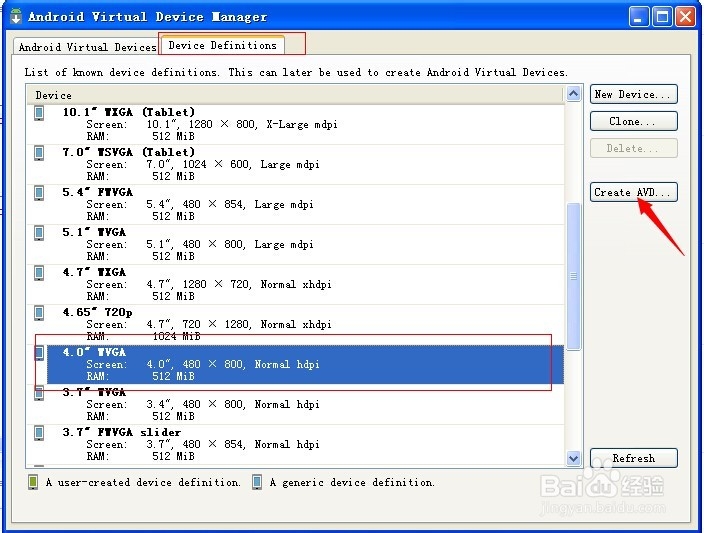This screenshot has height=533, width=704.
Task: Minimize the Android Virtual Device Manager window
Action: coord(638,17)
